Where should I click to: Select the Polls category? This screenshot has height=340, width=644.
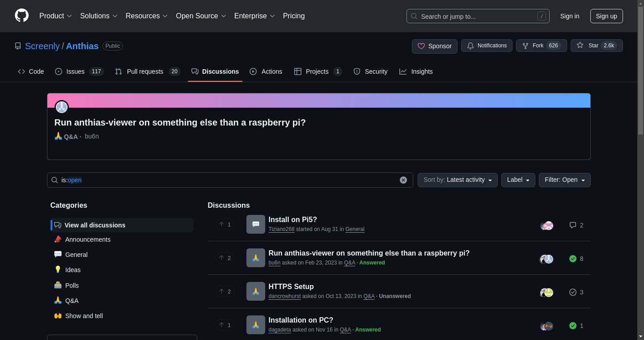click(122, 285)
